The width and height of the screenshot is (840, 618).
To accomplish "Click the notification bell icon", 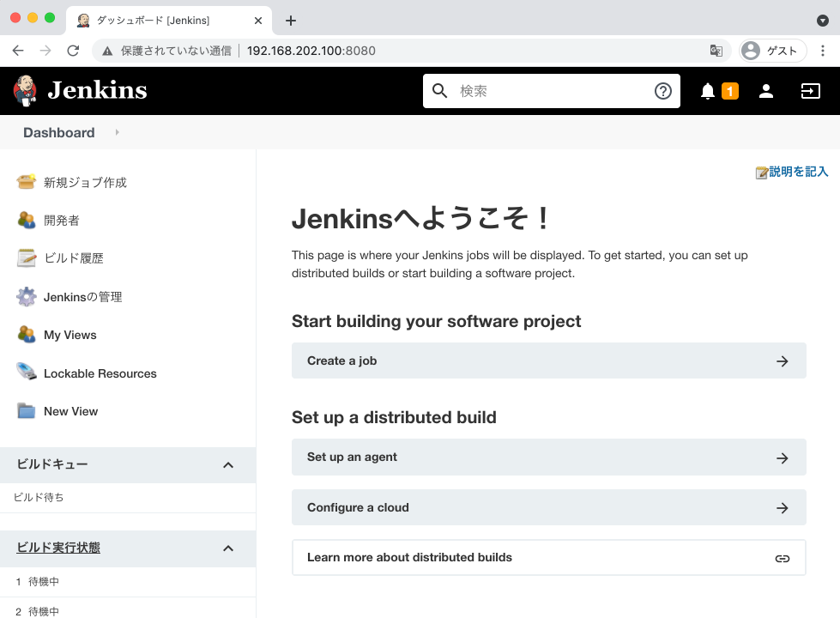I will tap(708, 91).
